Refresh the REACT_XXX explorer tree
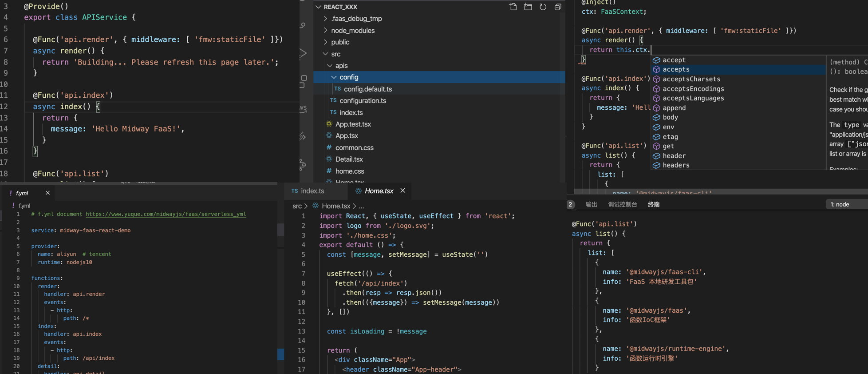Viewport: 868px width, 374px height. pyautogui.click(x=543, y=7)
